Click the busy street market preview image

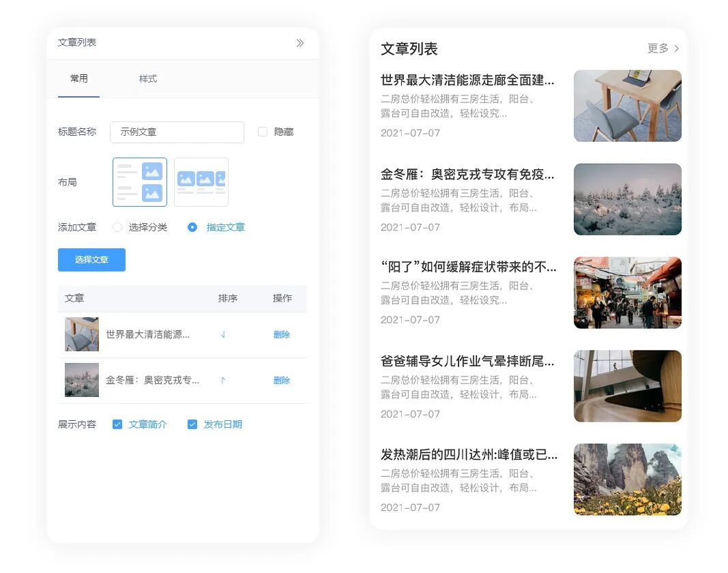628,293
